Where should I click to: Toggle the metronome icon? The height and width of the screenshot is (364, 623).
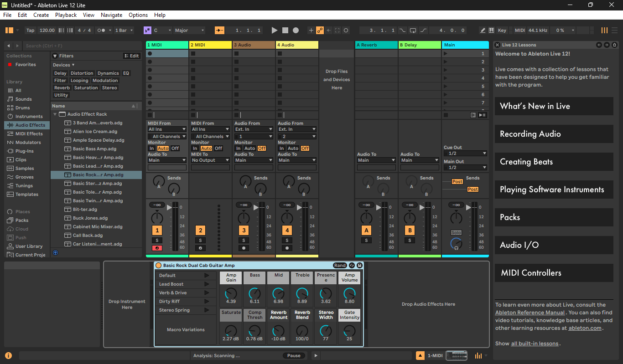[101, 31]
